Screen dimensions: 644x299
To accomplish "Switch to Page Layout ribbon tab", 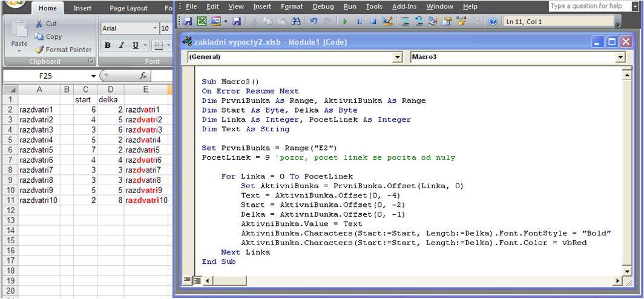I will tap(128, 8).
